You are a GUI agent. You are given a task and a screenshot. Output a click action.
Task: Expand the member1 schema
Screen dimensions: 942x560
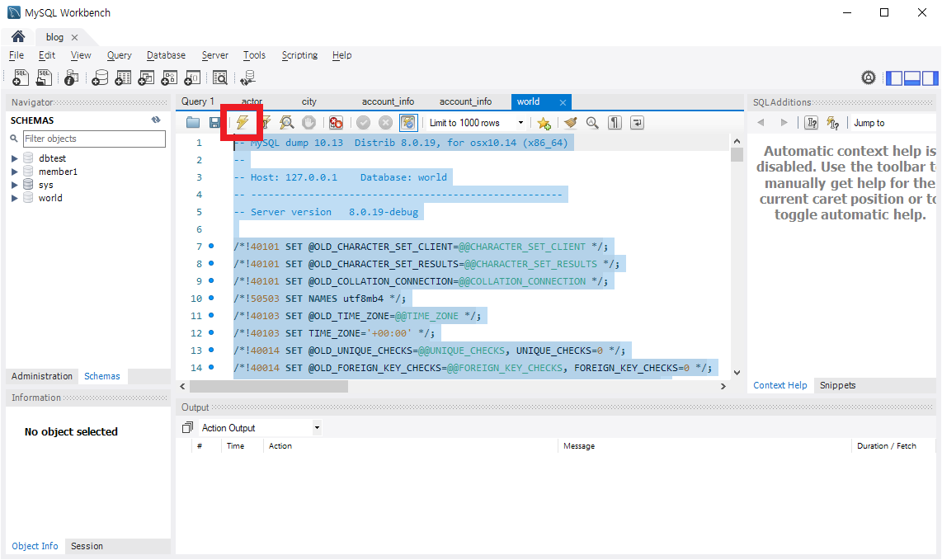click(x=14, y=172)
